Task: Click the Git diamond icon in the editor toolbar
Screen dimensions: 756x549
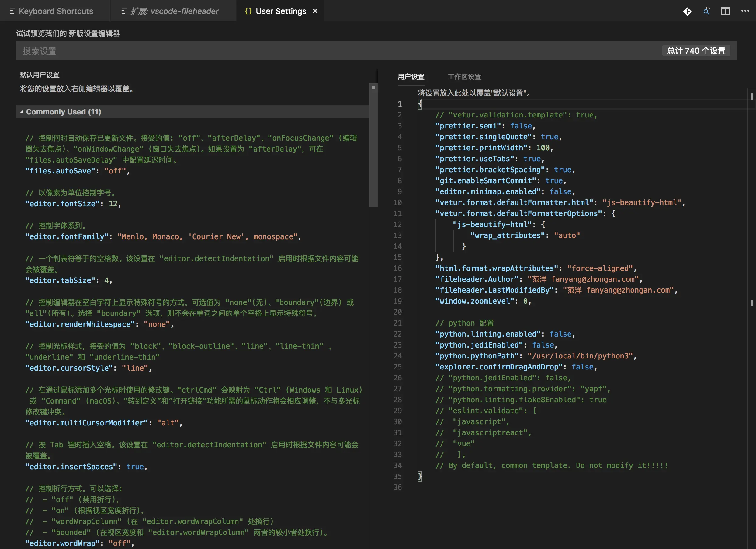Action: coord(687,12)
